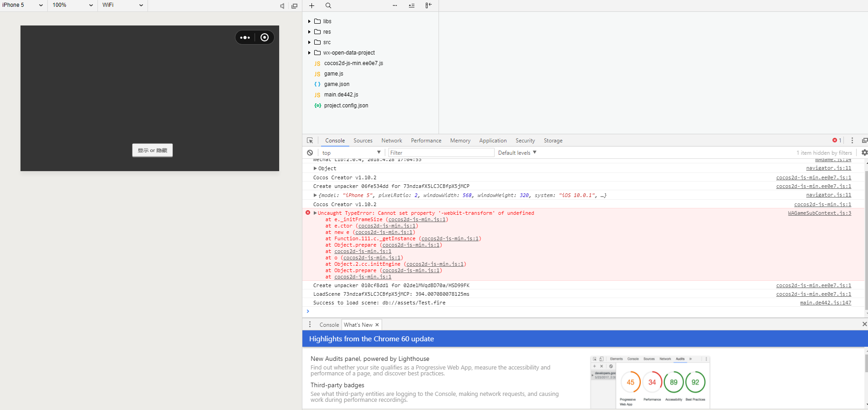Open the project.config.json file
The width and height of the screenshot is (868, 410).
point(346,106)
